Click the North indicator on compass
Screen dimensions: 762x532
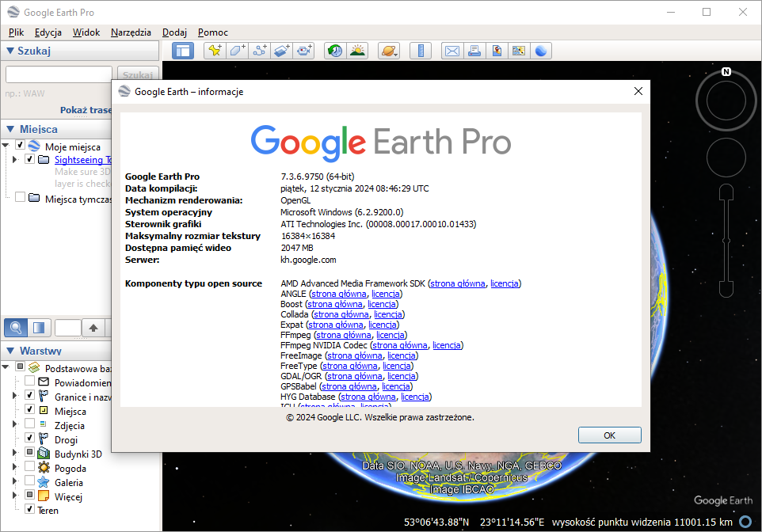tap(726, 71)
